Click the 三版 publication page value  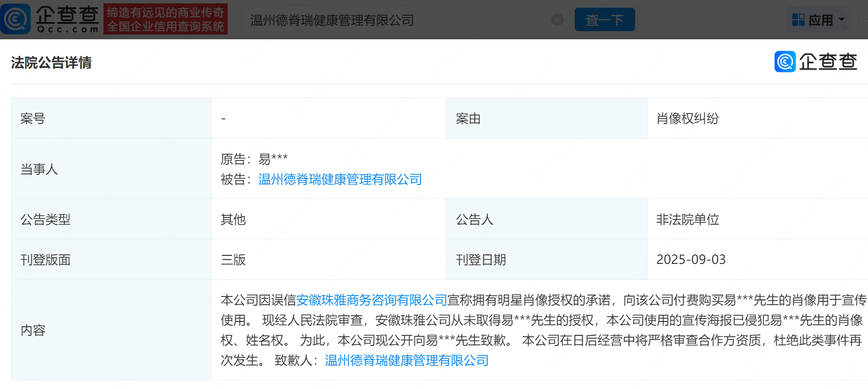(x=233, y=260)
